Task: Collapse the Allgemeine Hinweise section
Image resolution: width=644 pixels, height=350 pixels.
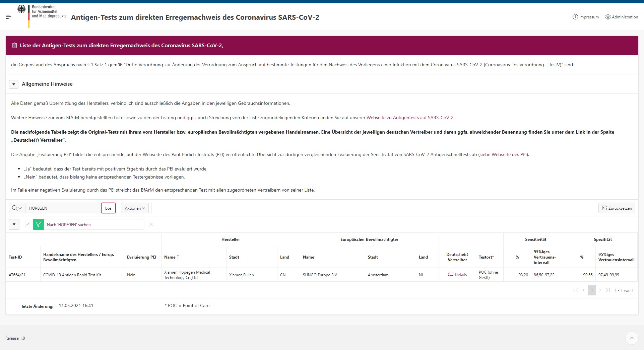Action: (14, 84)
